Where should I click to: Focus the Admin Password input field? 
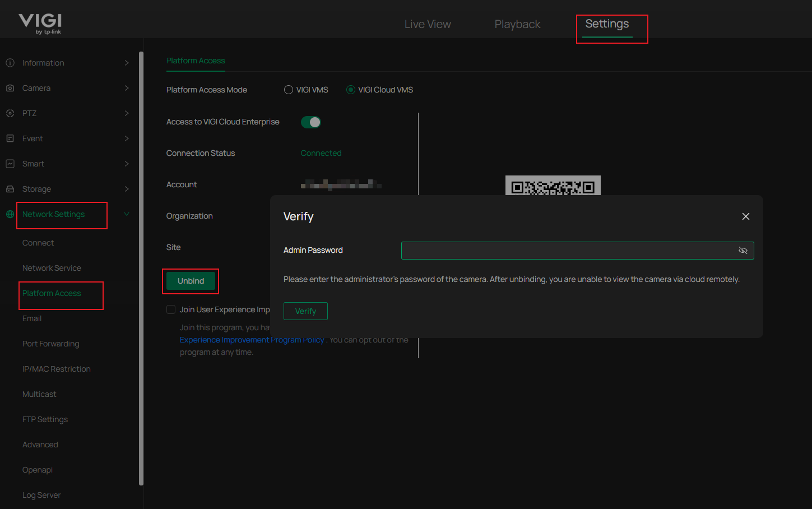pos(577,251)
